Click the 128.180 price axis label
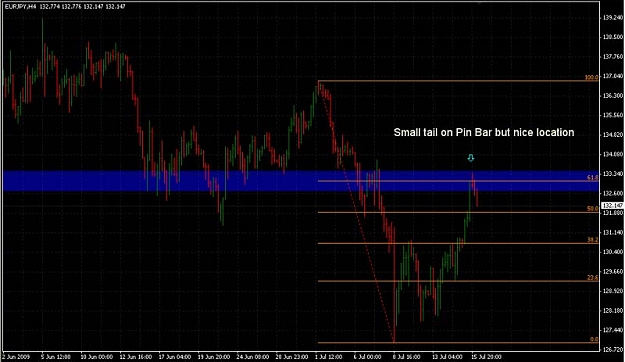The image size is (625, 362). (x=613, y=311)
